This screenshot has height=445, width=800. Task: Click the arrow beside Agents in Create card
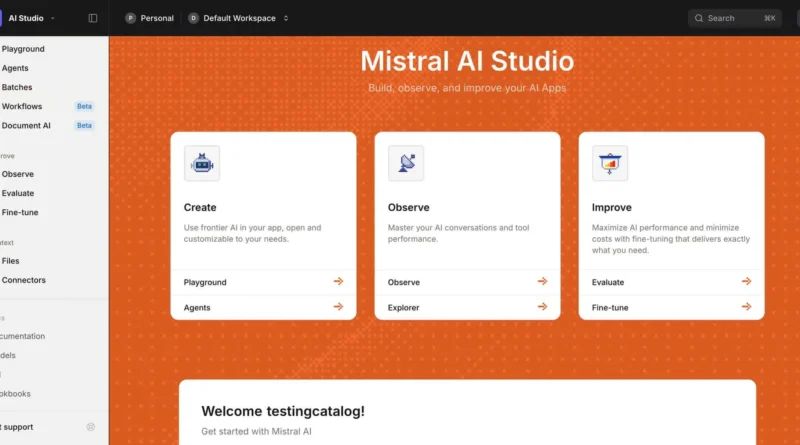pyautogui.click(x=338, y=307)
